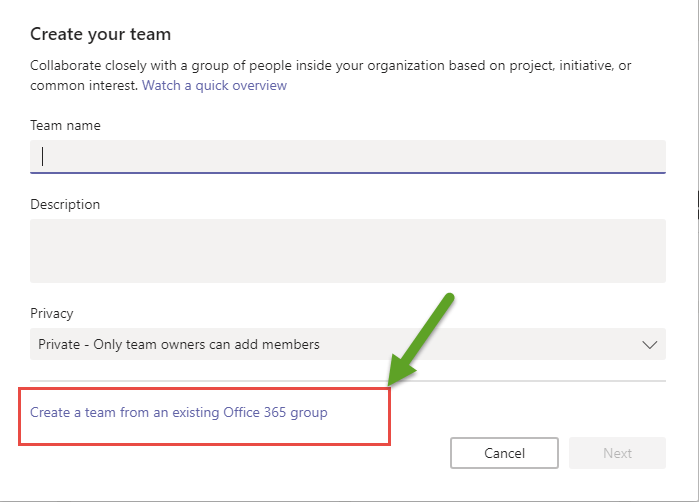Viewport: 699px width, 502px height.
Task: Select the 'Private - Only team owners' option text
Action: pos(179,345)
